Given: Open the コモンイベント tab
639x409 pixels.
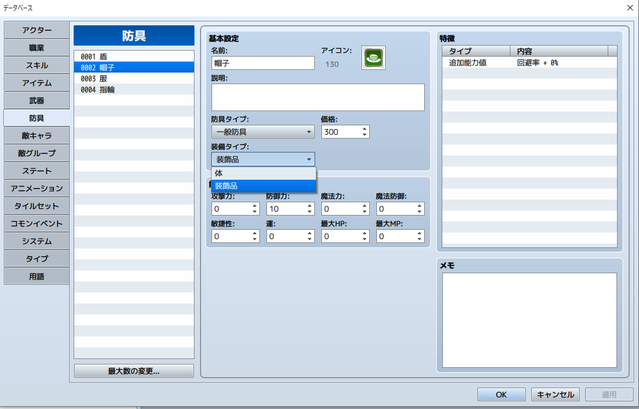Looking at the screenshot, I should click(x=37, y=223).
